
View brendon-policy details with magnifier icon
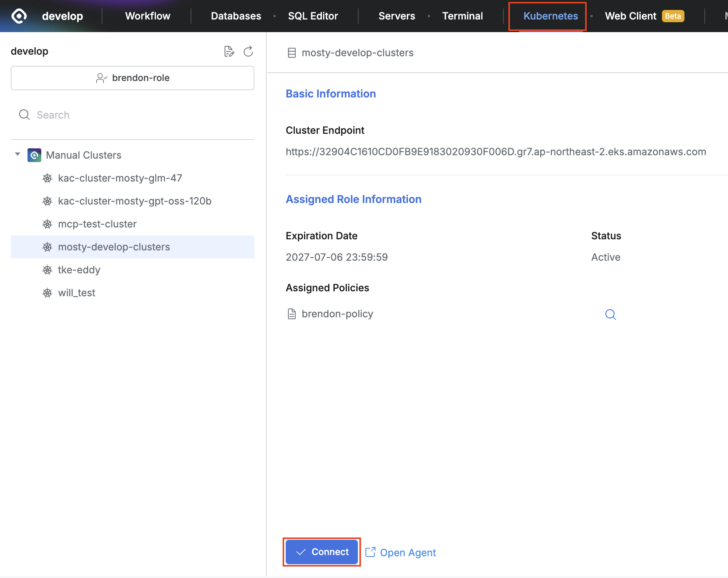pyautogui.click(x=611, y=314)
